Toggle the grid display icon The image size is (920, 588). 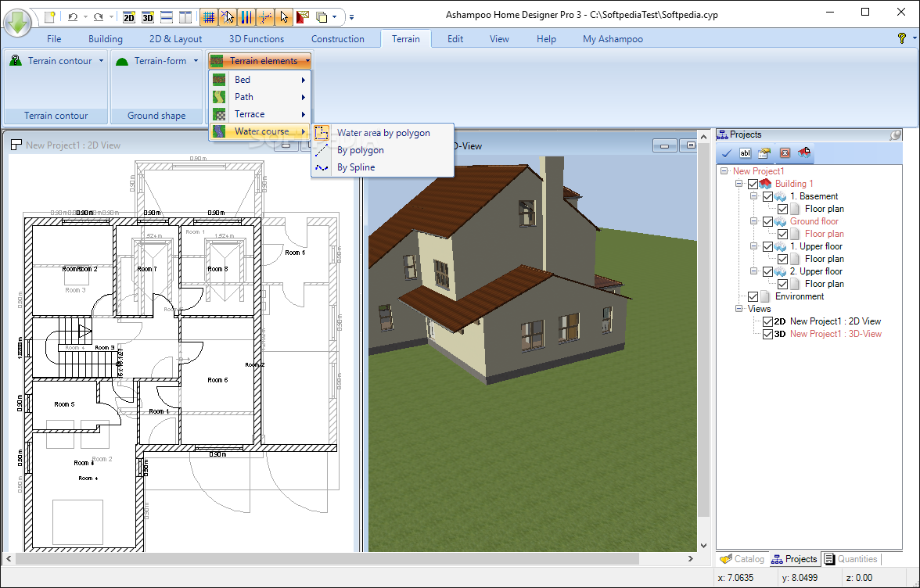209,17
